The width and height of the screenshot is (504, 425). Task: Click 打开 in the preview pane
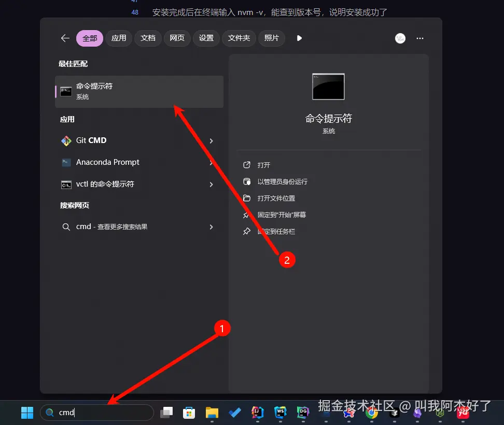point(263,165)
